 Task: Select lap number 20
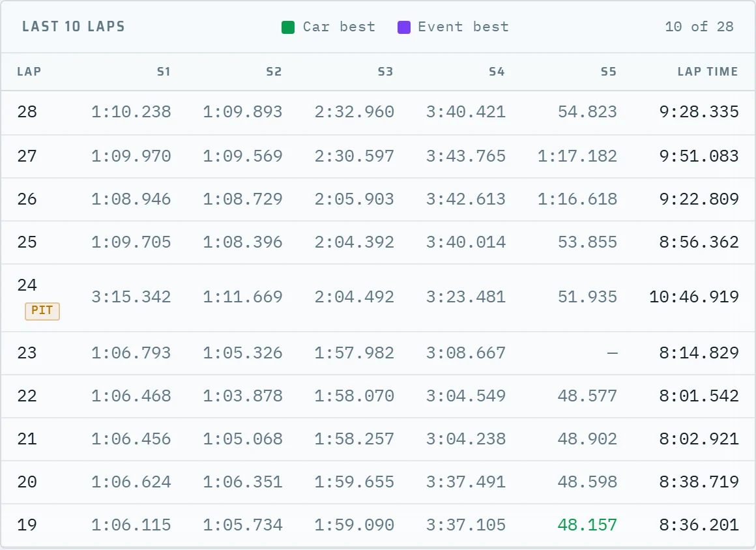click(x=27, y=482)
